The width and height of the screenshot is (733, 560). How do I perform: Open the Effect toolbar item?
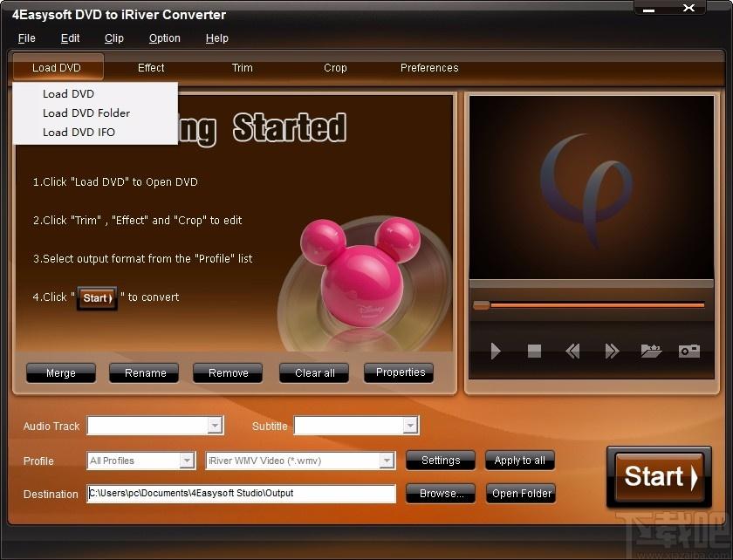pos(151,68)
